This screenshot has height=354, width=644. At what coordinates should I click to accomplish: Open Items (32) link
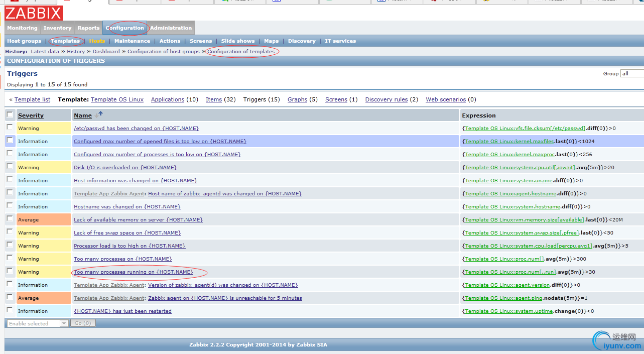[x=214, y=99]
